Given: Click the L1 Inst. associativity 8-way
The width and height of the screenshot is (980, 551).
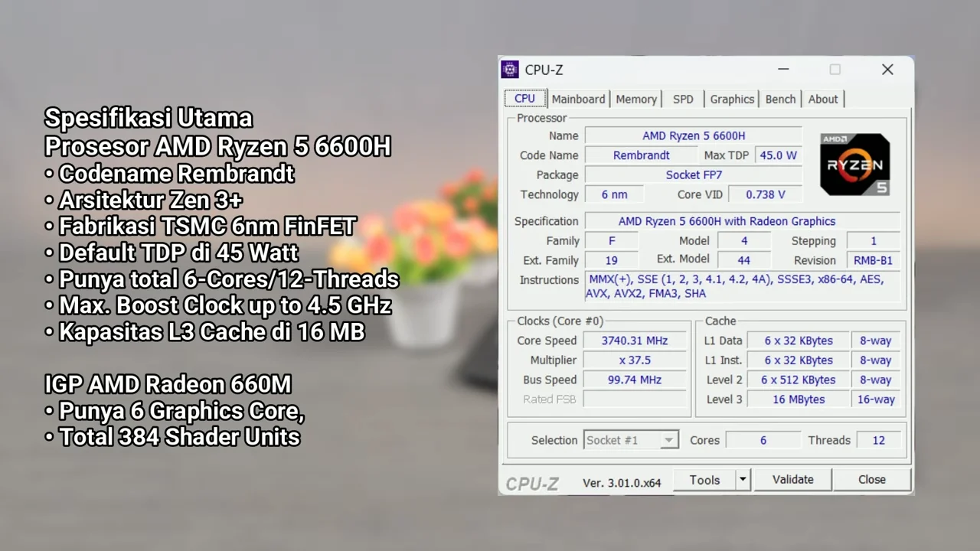Looking at the screenshot, I should [x=876, y=360].
